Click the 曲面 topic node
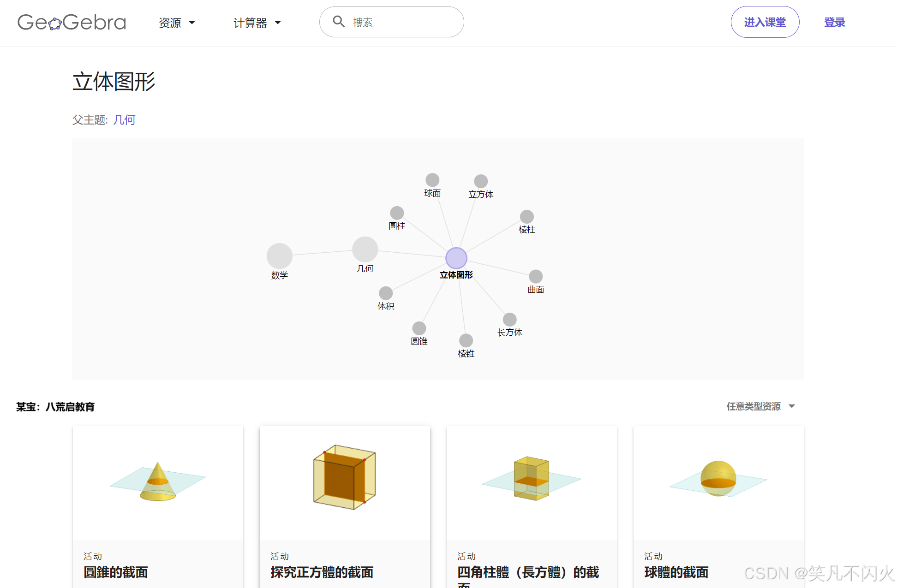The image size is (897, 588). 535,277
